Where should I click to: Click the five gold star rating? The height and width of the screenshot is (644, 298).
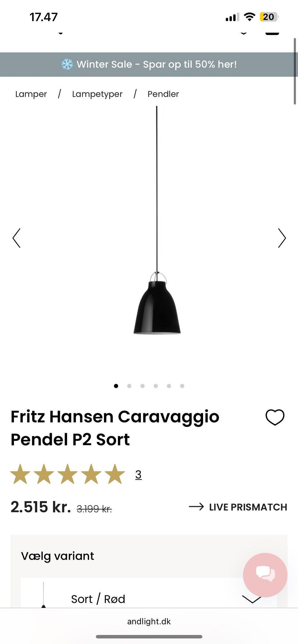pos(68,474)
